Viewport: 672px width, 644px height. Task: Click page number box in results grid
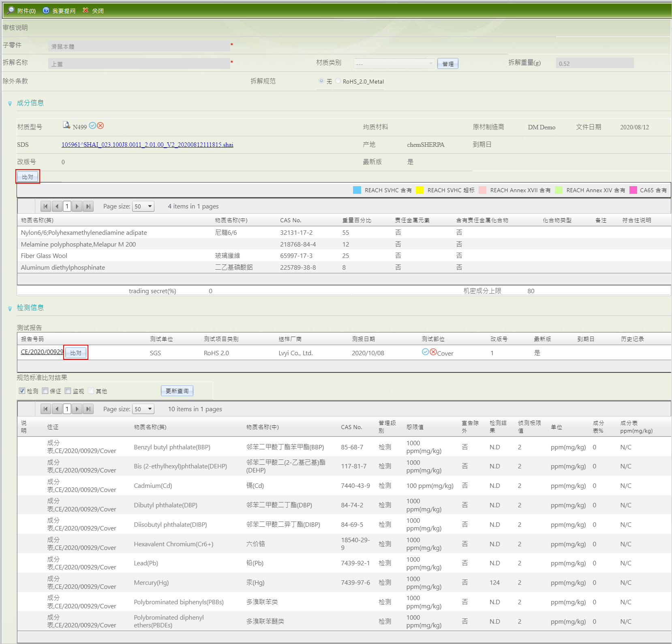67,409
